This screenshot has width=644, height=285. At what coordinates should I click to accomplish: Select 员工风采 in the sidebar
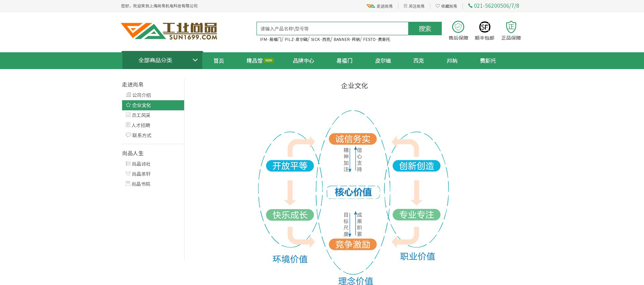[x=141, y=115]
